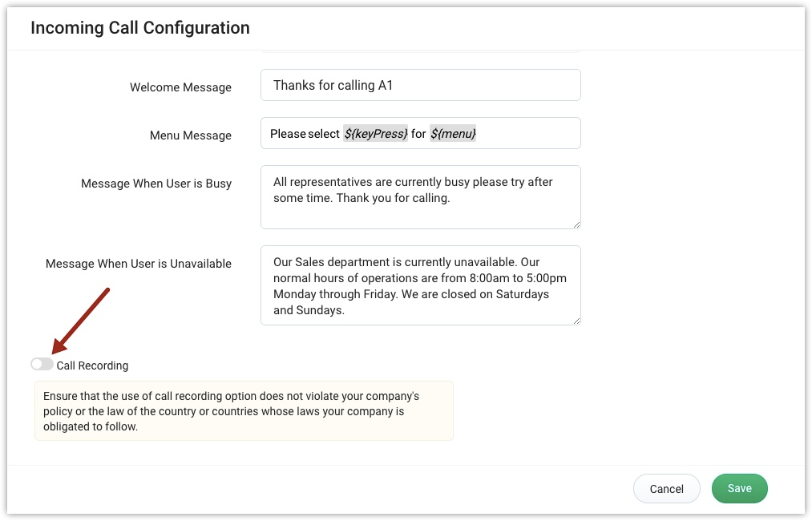The width and height of the screenshot is (812, 521).
Task: Enable the Call Recording toggle switch
Action: click(x=42, y=365)
